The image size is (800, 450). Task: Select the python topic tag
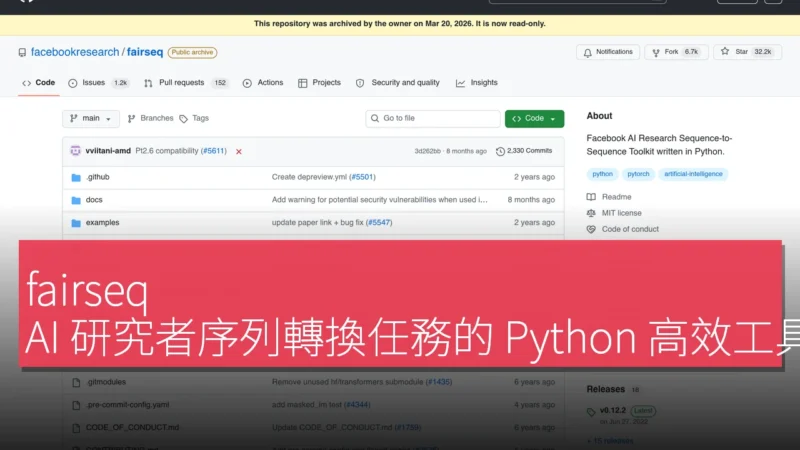603,174
